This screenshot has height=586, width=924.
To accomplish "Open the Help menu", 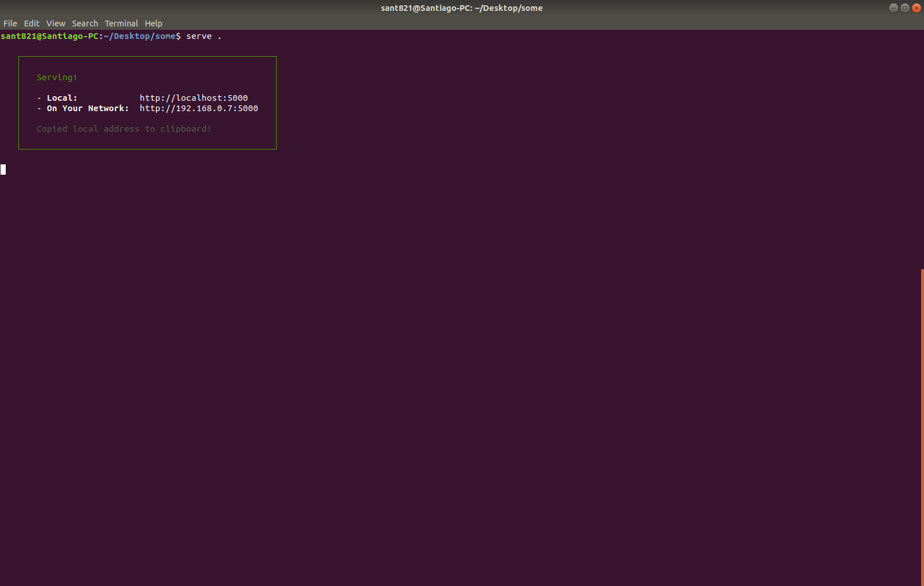I will point(154,23).
